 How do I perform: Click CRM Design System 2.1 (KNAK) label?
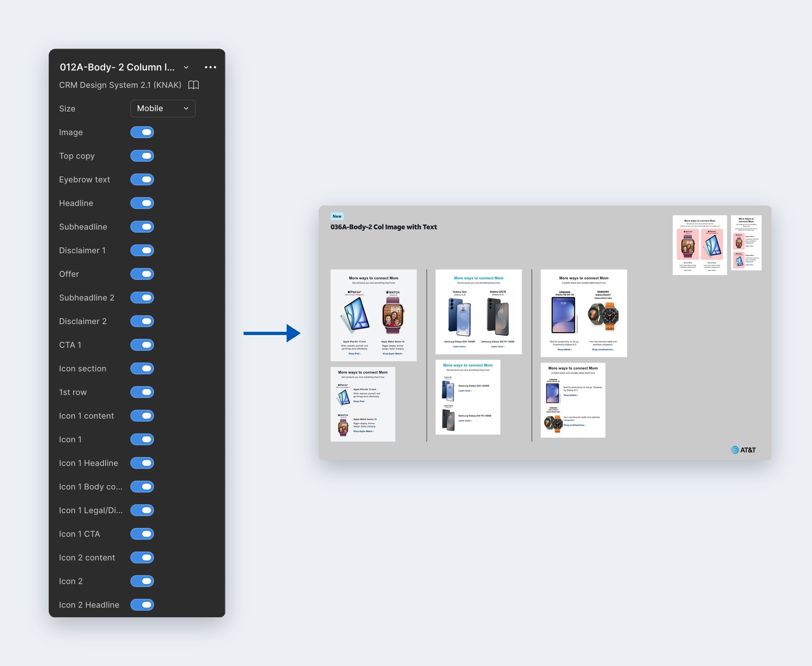(x=120, y=85)
